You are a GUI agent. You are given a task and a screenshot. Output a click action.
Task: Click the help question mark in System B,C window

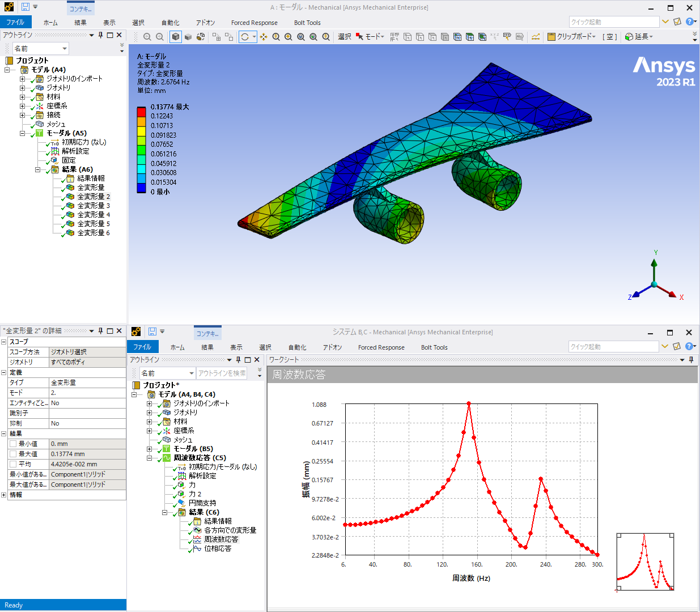coord(689,346)
